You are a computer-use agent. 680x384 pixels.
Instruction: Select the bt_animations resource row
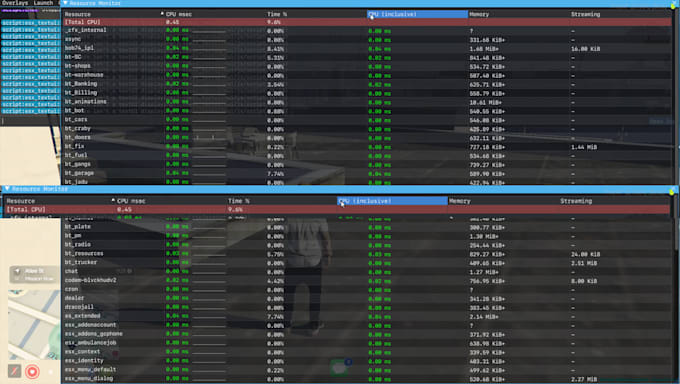[366, 102]
